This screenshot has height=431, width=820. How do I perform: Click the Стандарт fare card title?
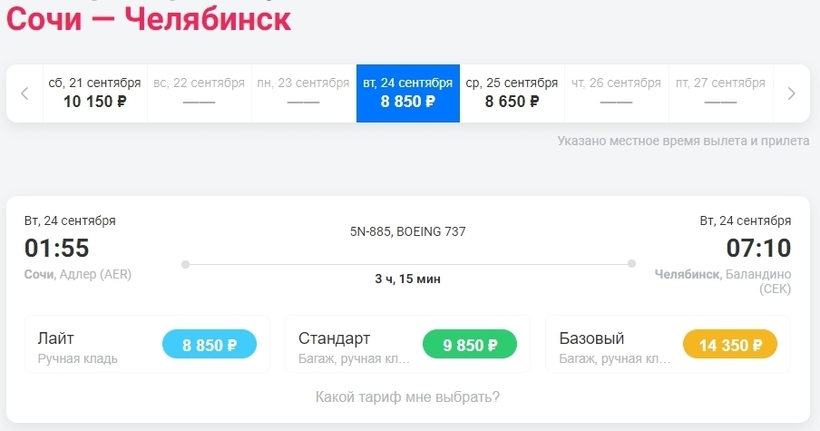(x=334, y=338)
